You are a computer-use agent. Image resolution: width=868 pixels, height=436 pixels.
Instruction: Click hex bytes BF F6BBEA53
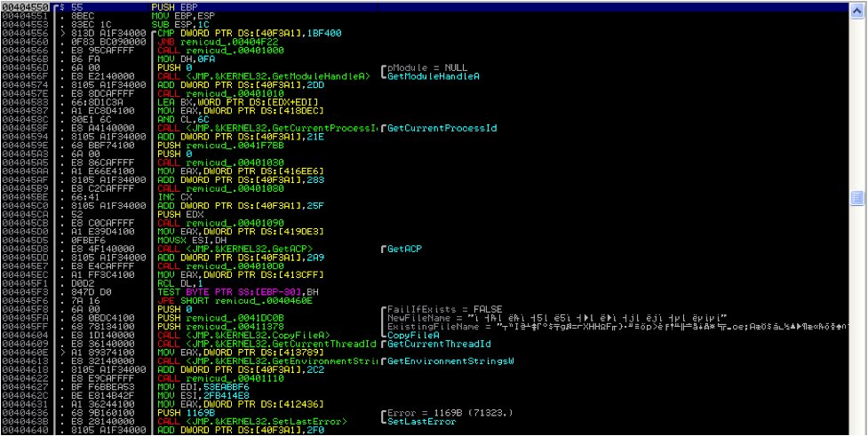point(104,387)
